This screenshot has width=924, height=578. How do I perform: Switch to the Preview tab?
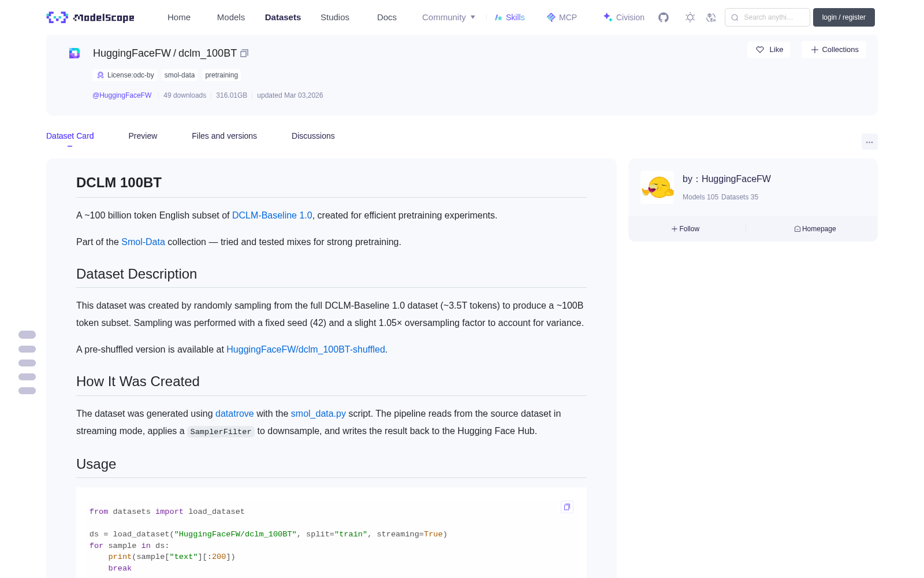(x=143, y=136)
